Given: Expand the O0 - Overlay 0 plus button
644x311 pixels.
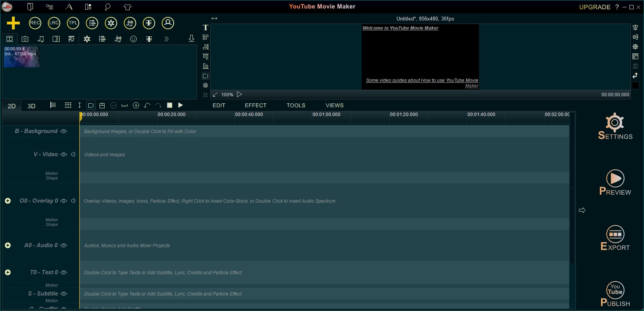Looking at the screenshot, I should pos(8,201).
